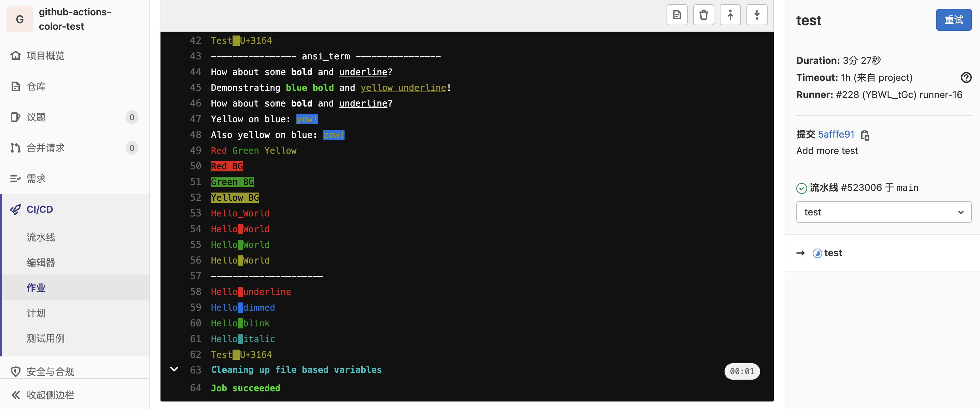Collapse the Cleaning up file based variables section
The width and height of the screenshot is (980, 409).
tap(174, 369)
